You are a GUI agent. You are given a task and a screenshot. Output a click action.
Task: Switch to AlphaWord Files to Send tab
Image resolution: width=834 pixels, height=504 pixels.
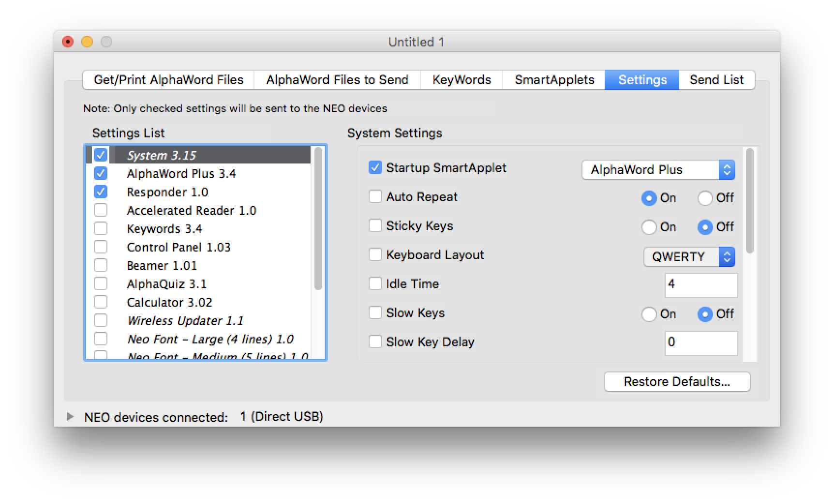[337, 80]
